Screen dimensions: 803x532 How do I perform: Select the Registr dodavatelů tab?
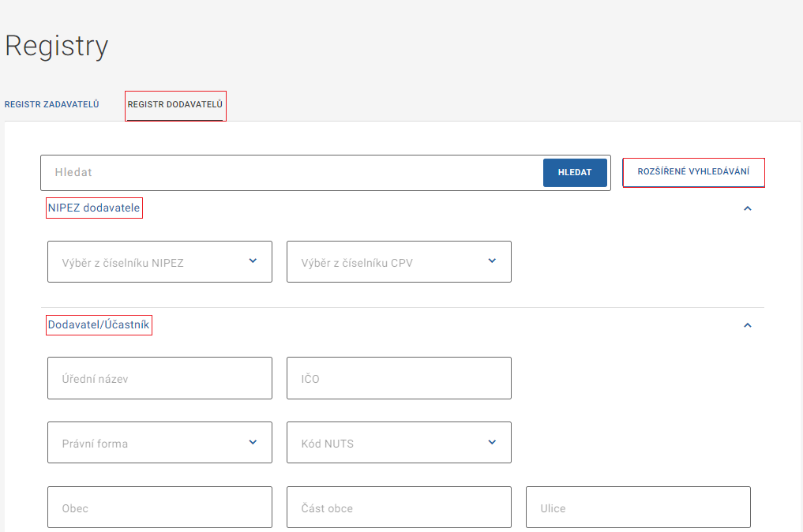175,104
